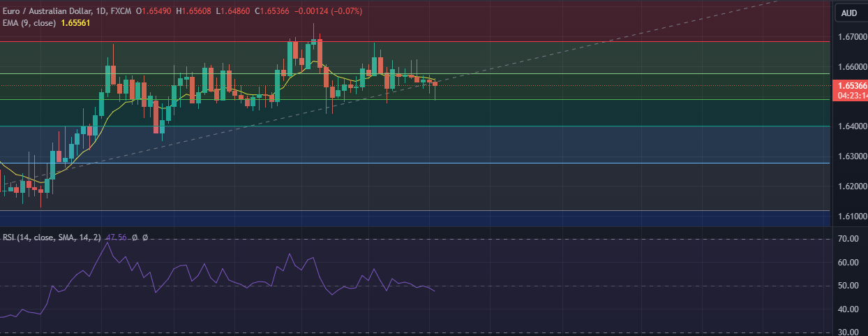Image resolution: width=868 pixels, height=336 pixels.
Task: Click the bar countdown timer 04:23:14
Action: click(852, 96)
